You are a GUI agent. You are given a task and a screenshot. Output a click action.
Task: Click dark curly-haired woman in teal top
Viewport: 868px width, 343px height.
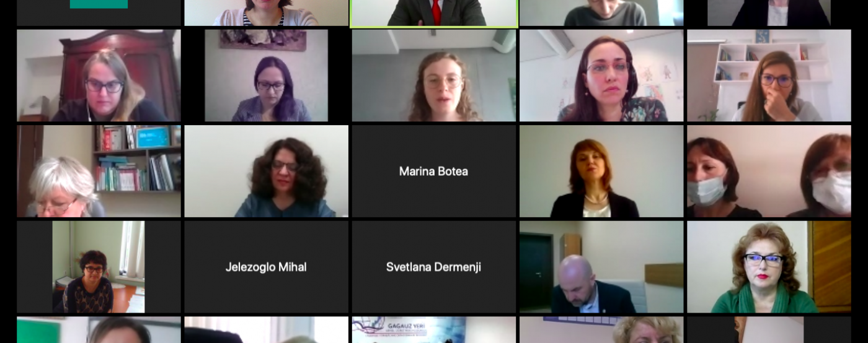point(266,171)
